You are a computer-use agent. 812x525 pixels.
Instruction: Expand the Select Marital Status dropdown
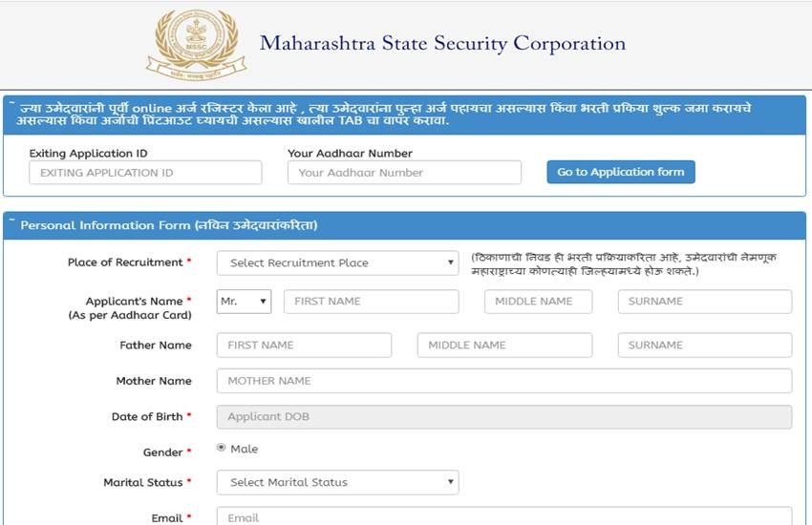[338, 483]
